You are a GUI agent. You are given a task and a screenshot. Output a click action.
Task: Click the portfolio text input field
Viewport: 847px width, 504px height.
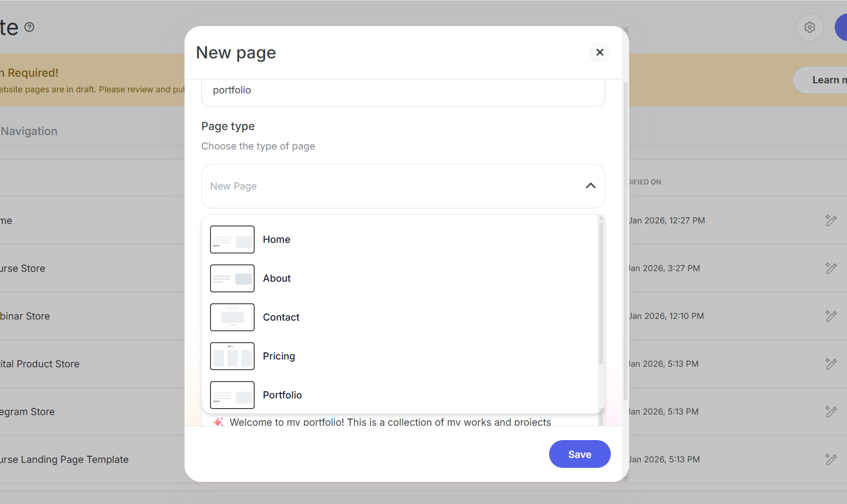tap(403, 91)
